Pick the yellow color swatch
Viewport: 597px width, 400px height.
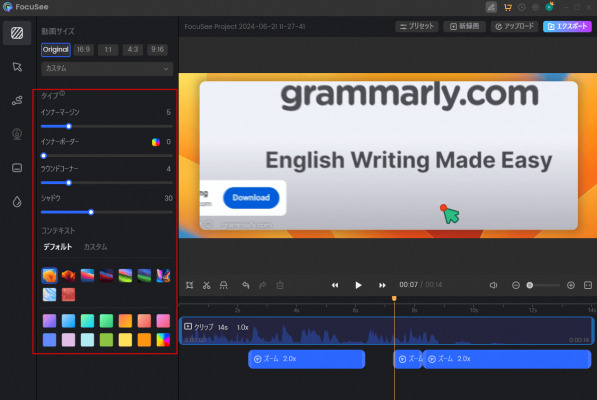[125, 339]
